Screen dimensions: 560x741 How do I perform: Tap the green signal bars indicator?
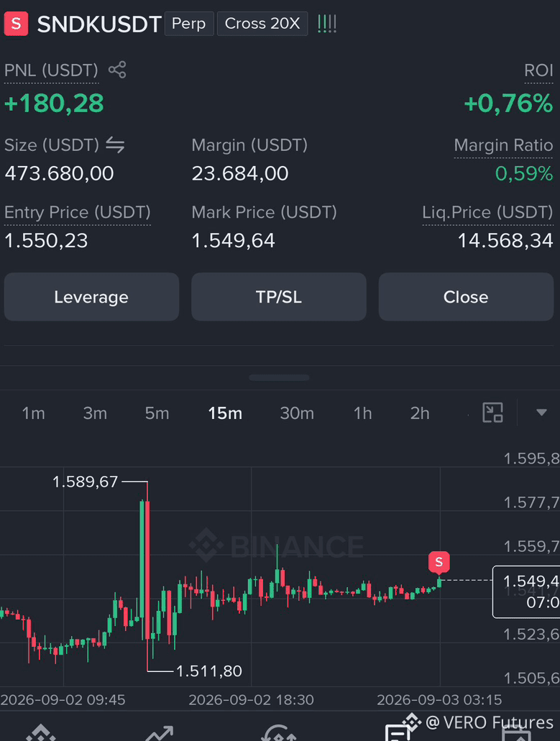(x=327, y=23)
